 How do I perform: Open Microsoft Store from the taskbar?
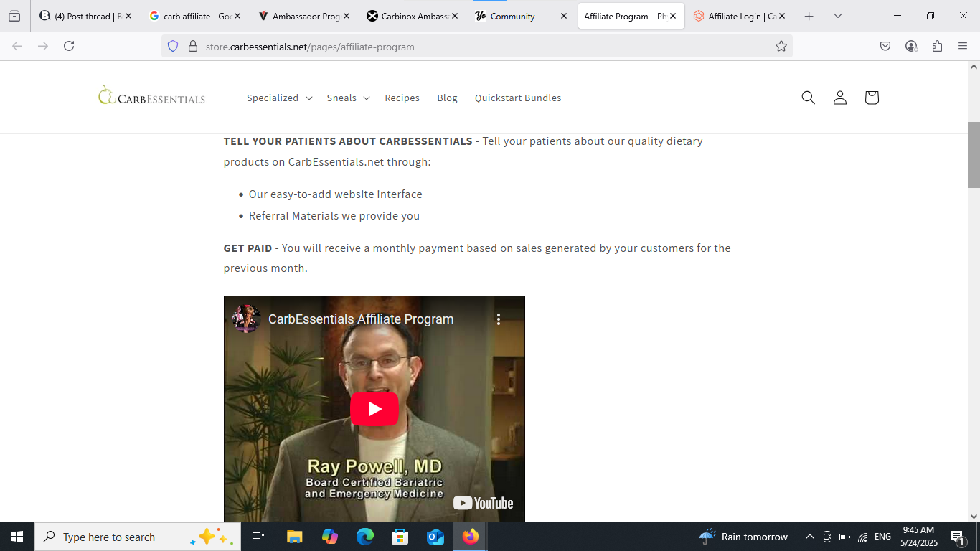(400, 537)
